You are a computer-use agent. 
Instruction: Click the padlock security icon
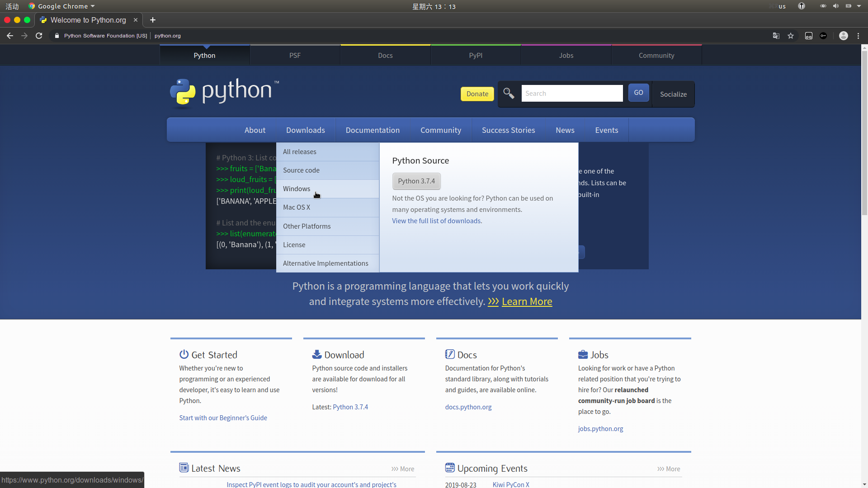pyautogui.click(x=57, y=36)
